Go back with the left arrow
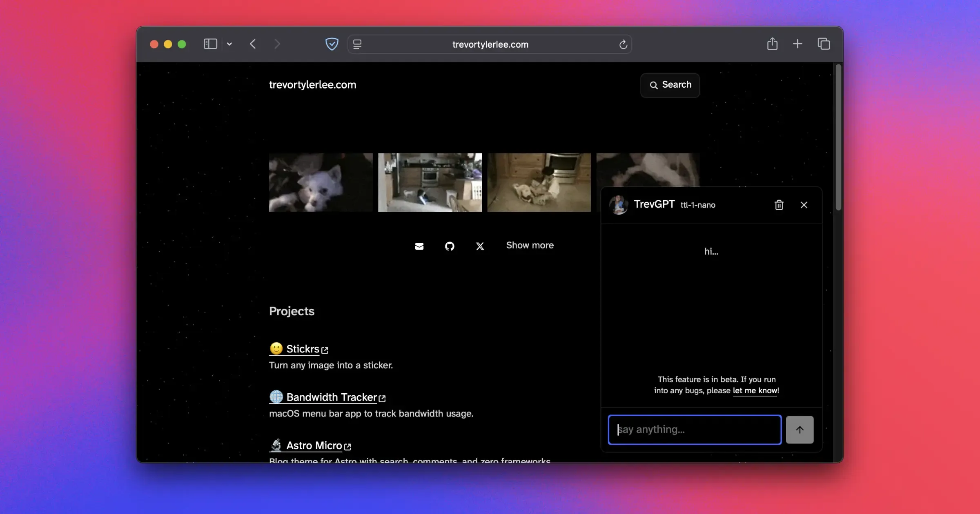Image resolution: width=980 pixels, height=514 pixels. pyautogui.click(x=253, y=44)
